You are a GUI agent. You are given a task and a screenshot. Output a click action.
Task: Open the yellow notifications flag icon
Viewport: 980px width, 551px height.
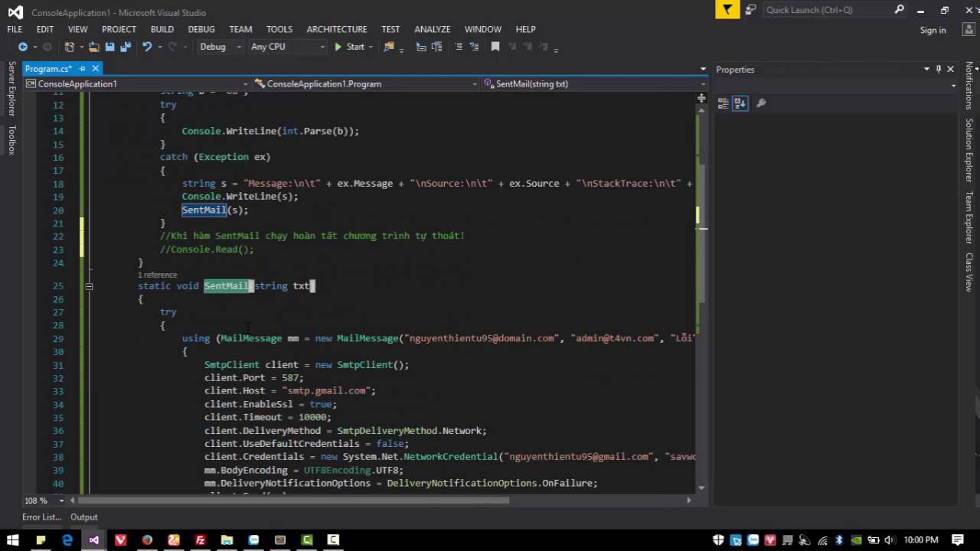727,10
